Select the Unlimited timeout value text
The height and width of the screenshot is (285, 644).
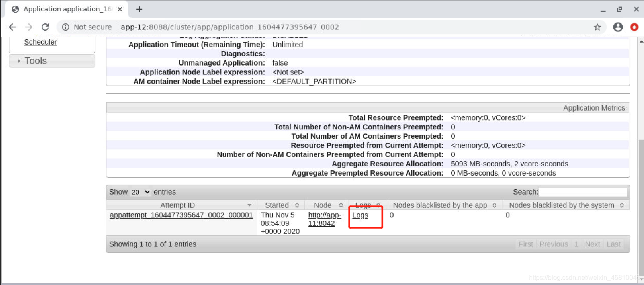(288, 45)
